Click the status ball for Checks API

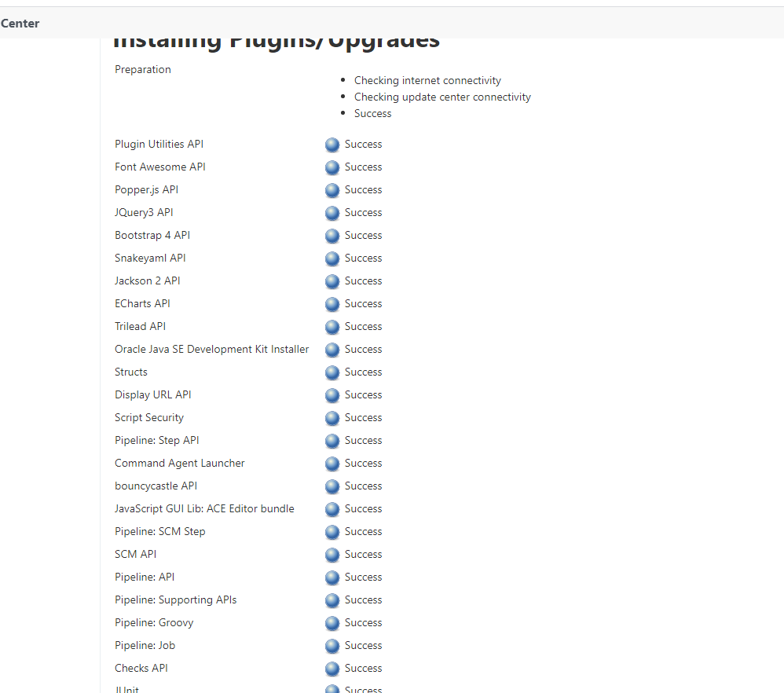(x=332, y=669)
